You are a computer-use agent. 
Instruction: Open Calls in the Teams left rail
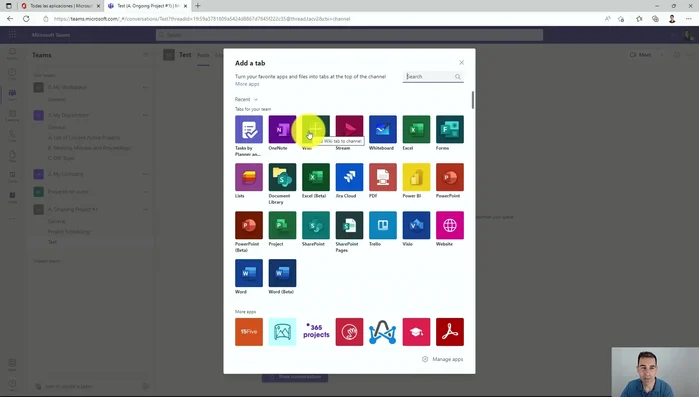click(x=12, y=136)
